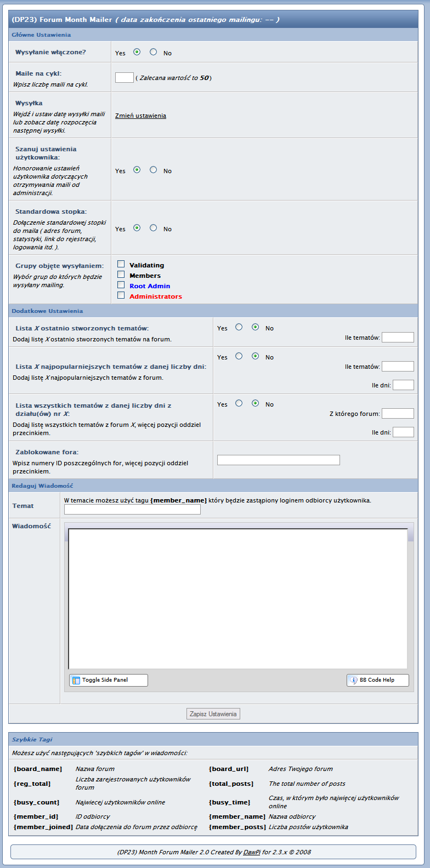Focus the Temat subject text field

click(132, 510)
